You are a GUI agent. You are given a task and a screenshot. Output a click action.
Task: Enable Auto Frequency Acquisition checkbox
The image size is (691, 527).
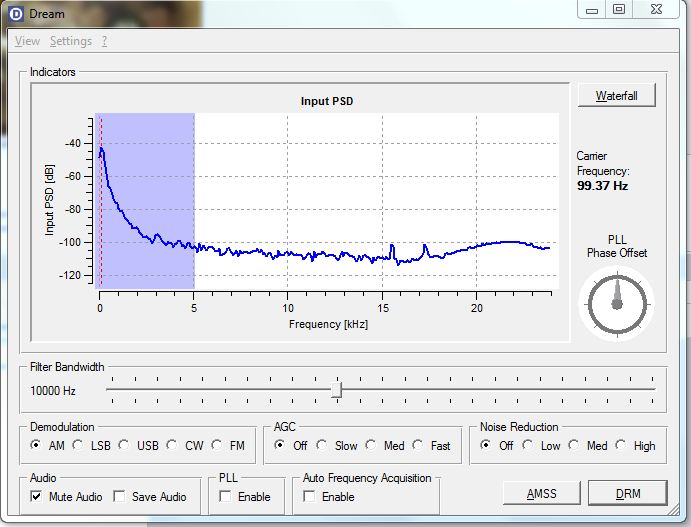(309, 496)
